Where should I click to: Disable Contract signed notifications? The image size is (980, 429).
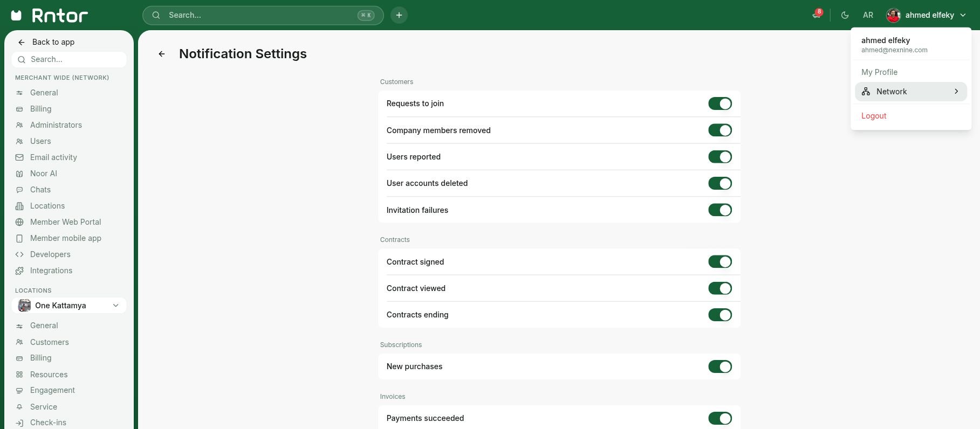(720, 262)
